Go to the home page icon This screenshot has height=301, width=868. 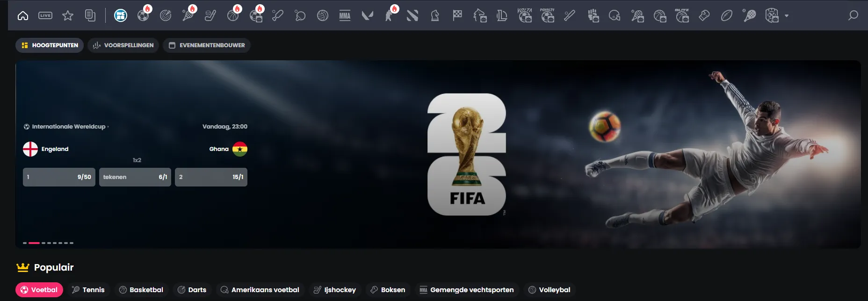click(22, 15)
